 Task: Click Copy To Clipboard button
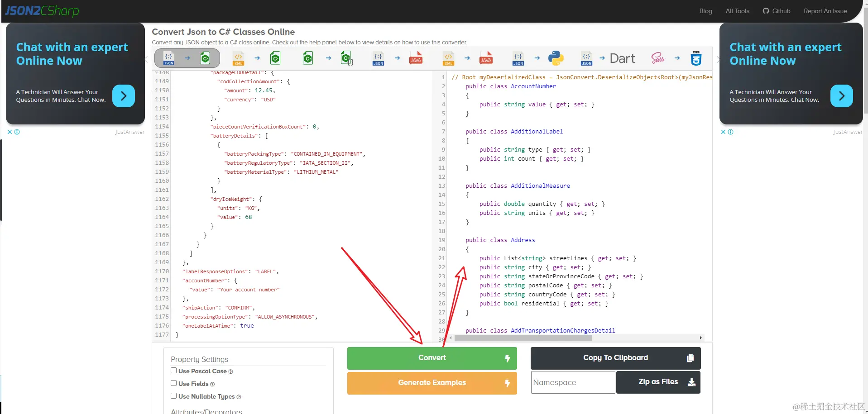615,358
